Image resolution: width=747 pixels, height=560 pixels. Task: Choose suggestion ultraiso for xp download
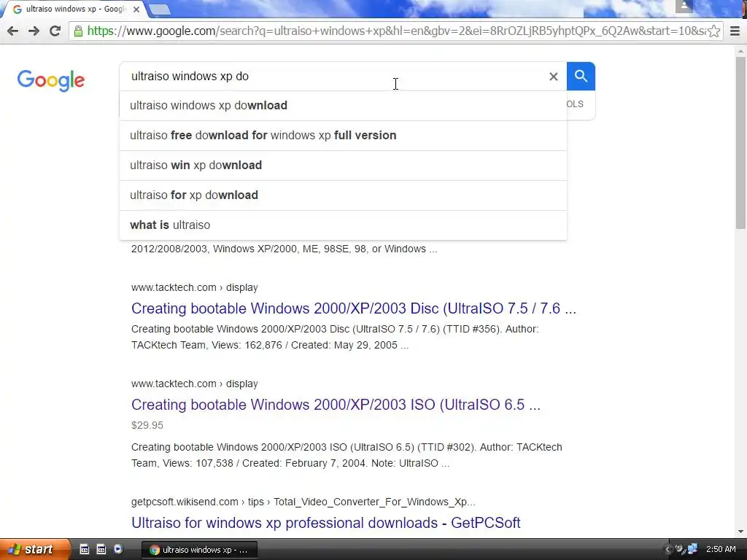tap(343, 195)
